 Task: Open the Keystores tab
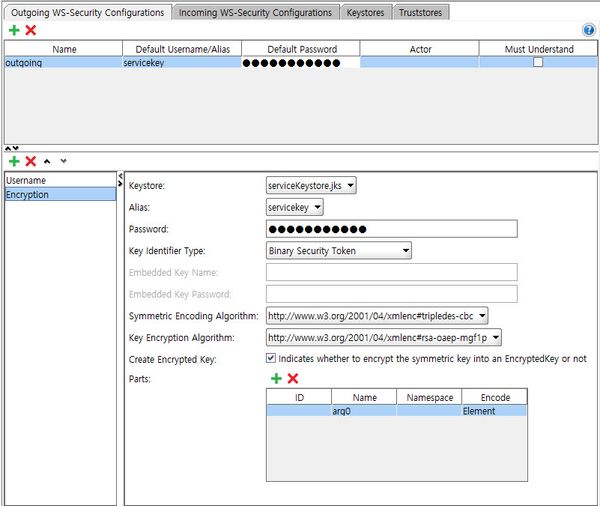(368, 13)
